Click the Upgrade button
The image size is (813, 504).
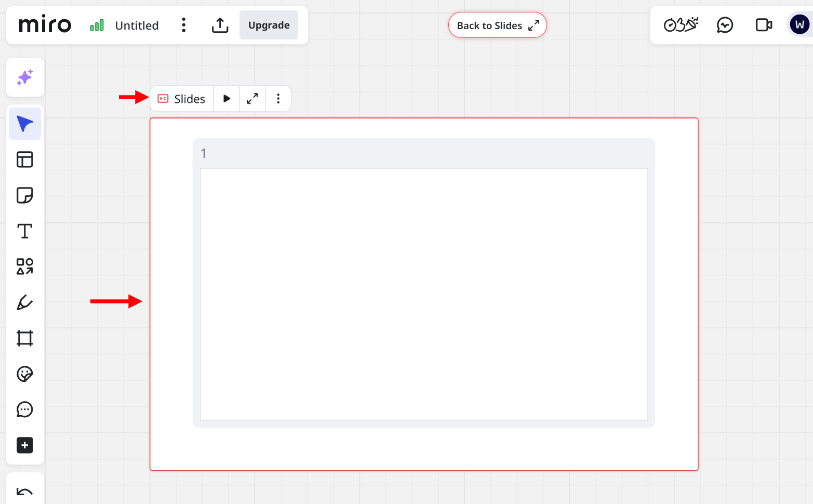tap(269, 24)
